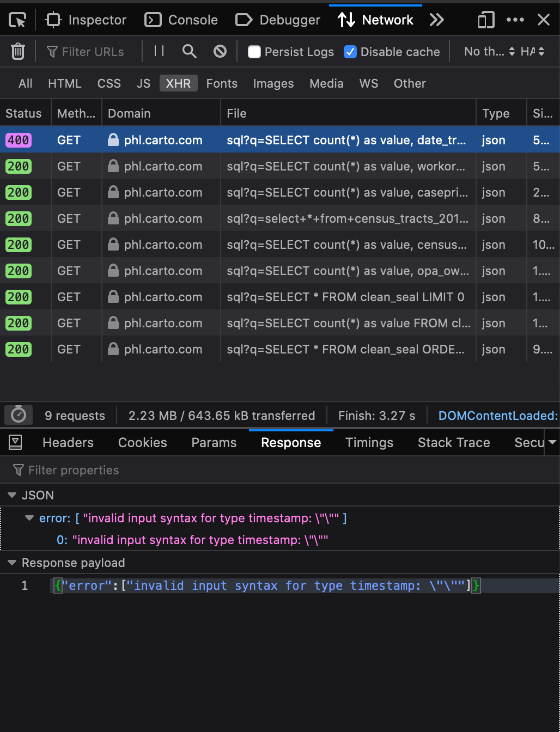Sort by the Status column header

coord(26,113)
